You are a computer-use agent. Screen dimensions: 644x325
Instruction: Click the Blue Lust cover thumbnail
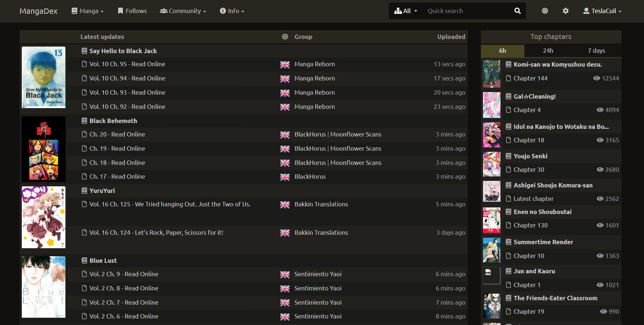tap(44, 287)
